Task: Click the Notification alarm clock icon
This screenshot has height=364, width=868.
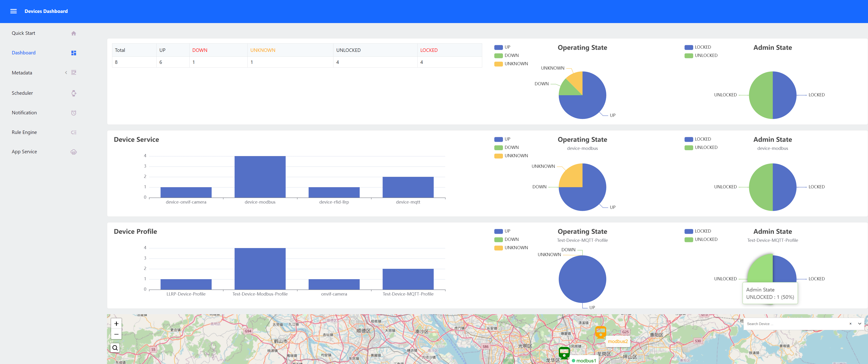Action: pos(74,113)
